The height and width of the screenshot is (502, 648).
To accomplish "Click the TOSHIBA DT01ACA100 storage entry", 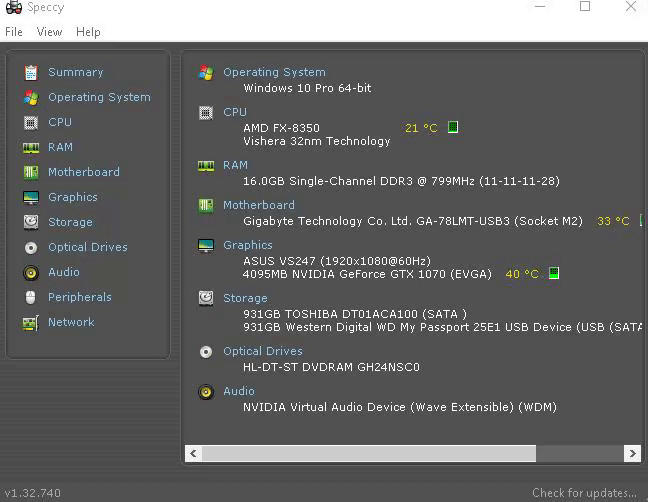I will (355, 314).
